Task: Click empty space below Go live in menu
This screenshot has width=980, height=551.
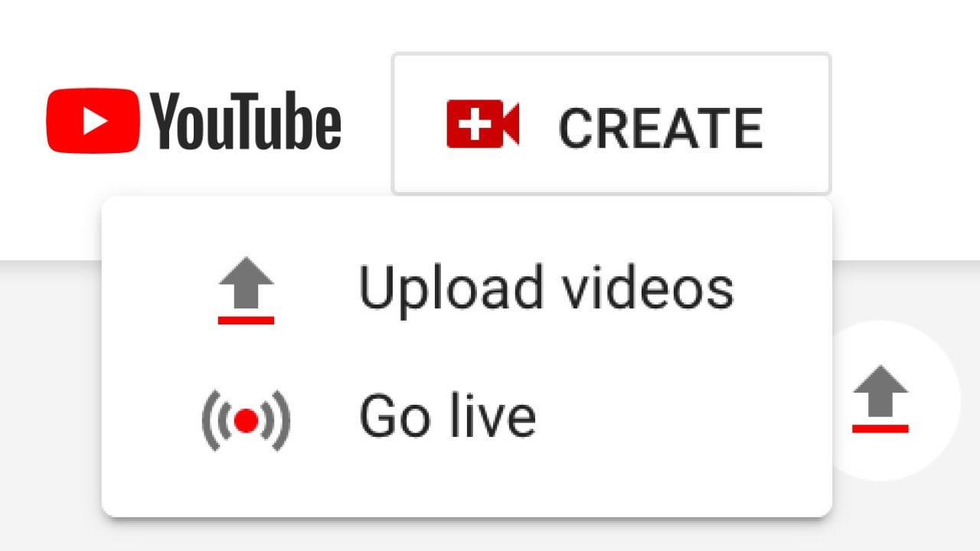Action: 467,490
